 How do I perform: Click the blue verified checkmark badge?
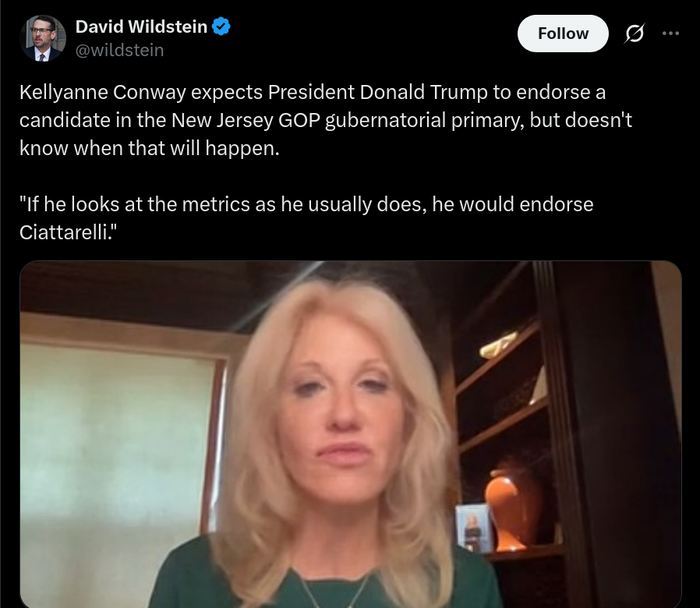pyautogui.click(x=221, y=27)
